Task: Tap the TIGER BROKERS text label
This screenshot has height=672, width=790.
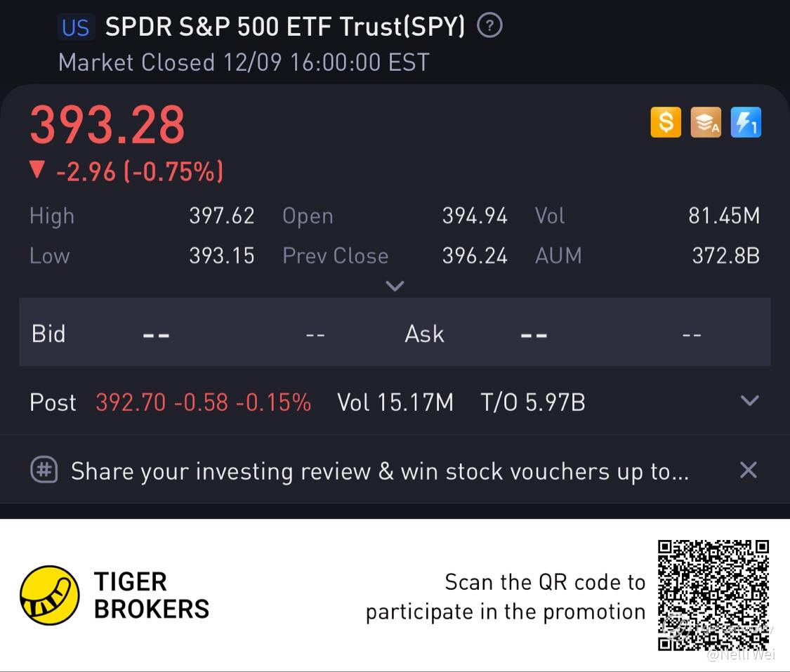Action: point(152,595)
